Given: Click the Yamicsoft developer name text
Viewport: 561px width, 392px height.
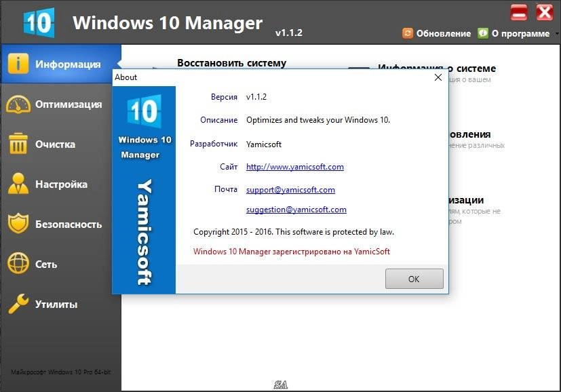Looking at the screenshot, I should (264, 144).
